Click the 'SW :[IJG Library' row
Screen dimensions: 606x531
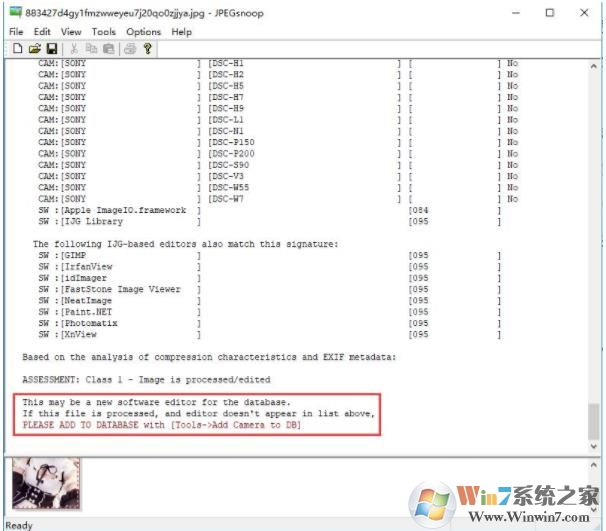coord(270,221)
